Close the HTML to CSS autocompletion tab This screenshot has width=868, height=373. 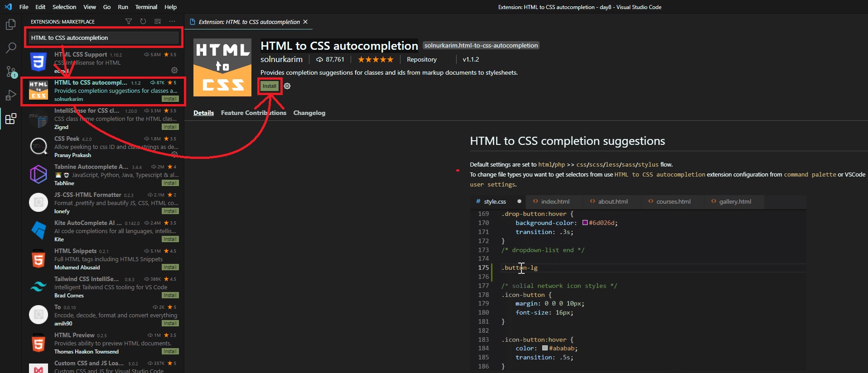pyautogui.click(x=305, y=22)
